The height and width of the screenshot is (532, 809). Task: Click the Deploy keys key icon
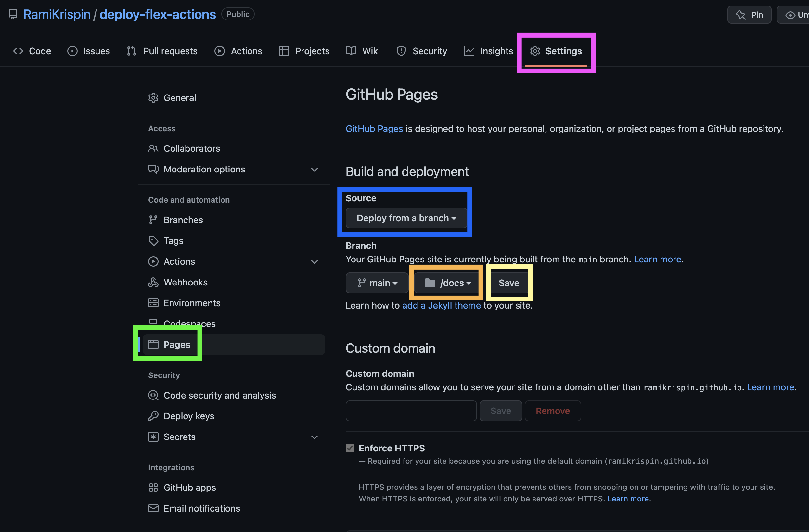tap(153, 416)
